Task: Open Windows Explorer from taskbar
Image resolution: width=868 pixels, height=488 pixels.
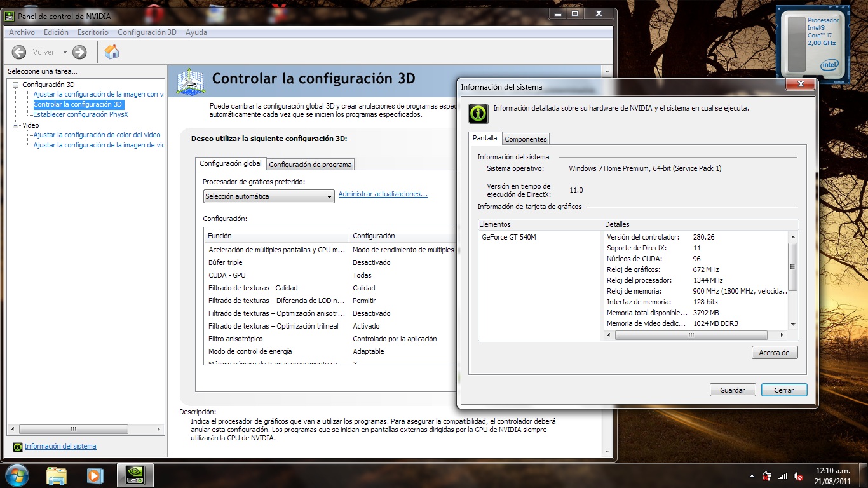Action: (57, 475)
